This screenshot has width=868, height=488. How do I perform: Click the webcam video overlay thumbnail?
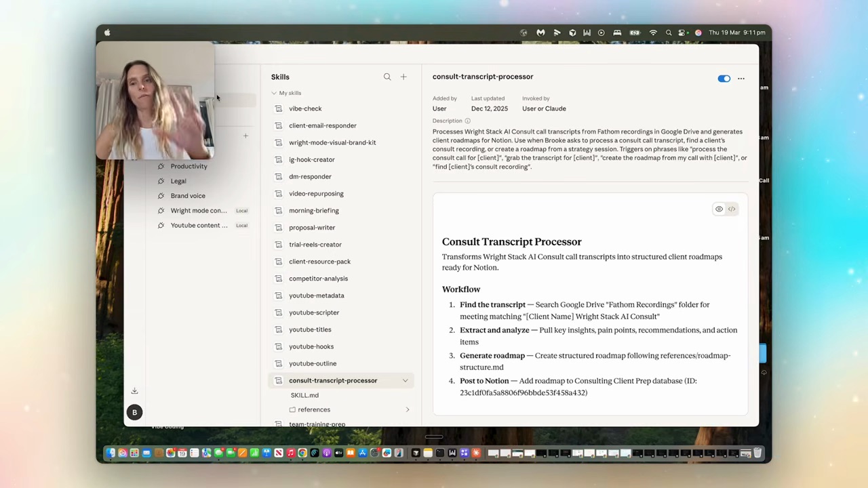[155, 100]
